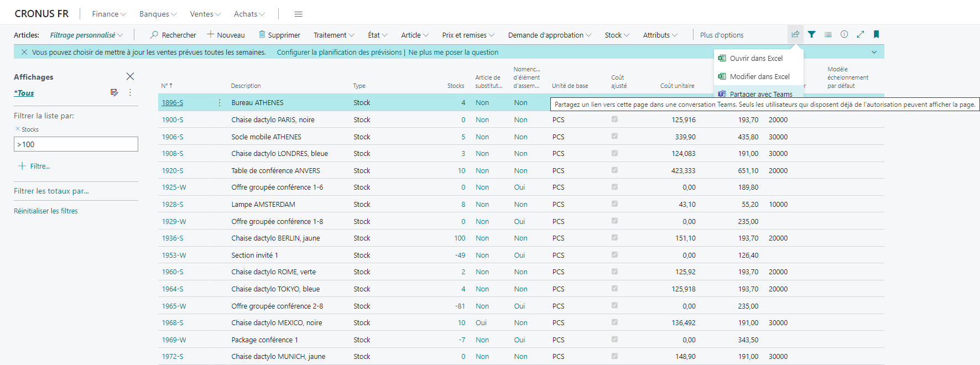Toggle Coût ajusté checkbox for 1906-S

(x=614, y=136)
